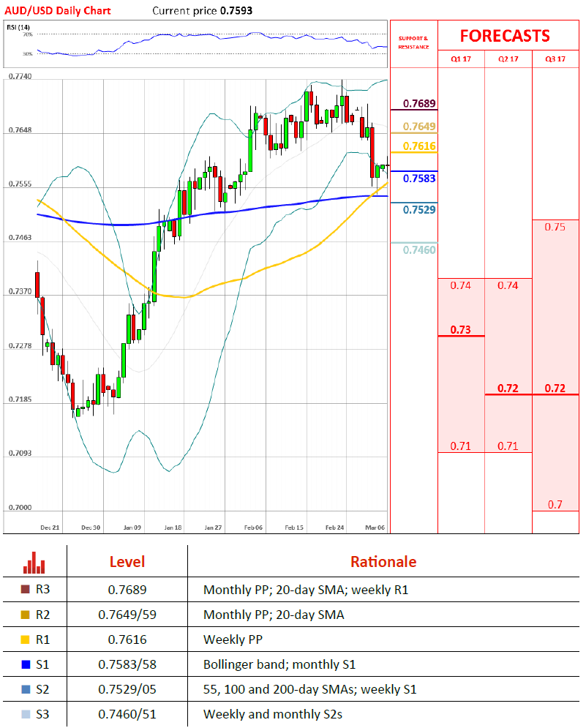Image resolution: width=586 pixels, height=728 pixels.
Task: Click the RSI (14) indicator label
Action: coord(18,27)
